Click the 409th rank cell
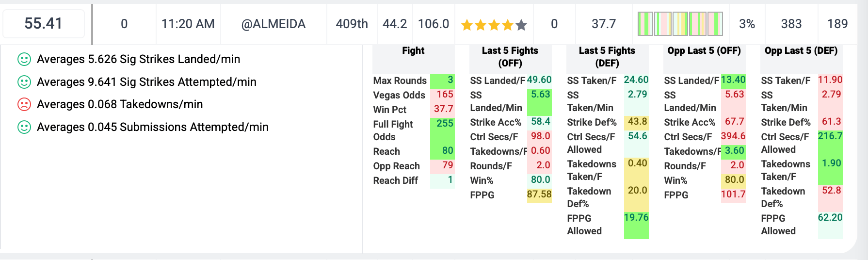This screenshot has height=260, width=868. [x=352, y=24]
